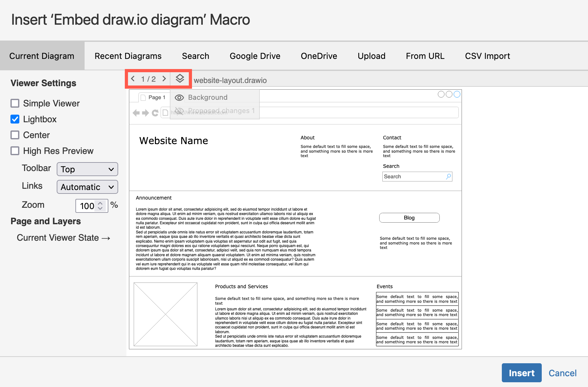The height and width of the screenshot is (387, 588).
Task: Increase zoom with the stepper up arrow
Action: point(100,203)
